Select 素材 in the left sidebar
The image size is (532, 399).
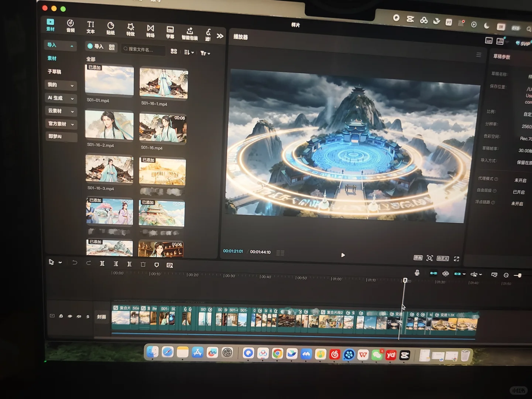coord(52,58)
